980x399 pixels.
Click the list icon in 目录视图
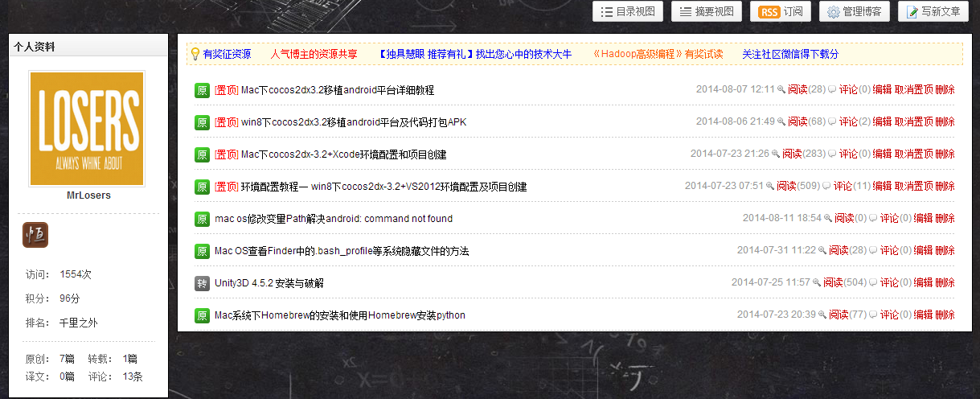pos(607,12)
